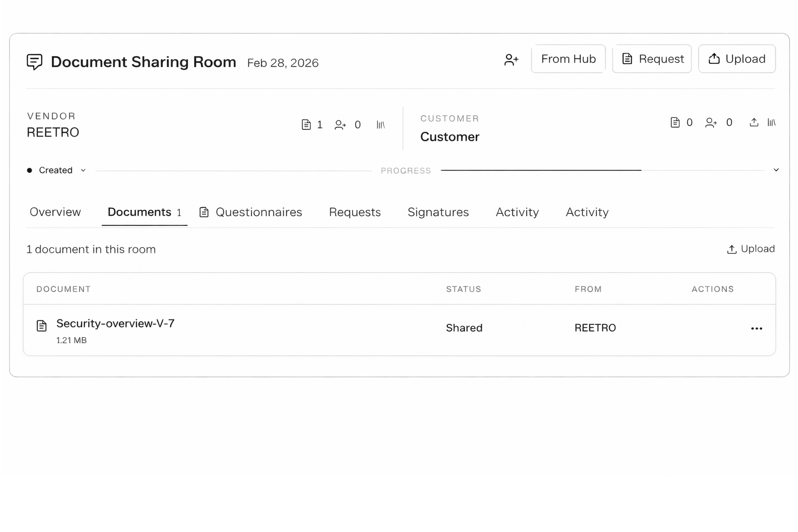798x532 pixels.
Task: Click the add member icon in header
Action: 511,60
